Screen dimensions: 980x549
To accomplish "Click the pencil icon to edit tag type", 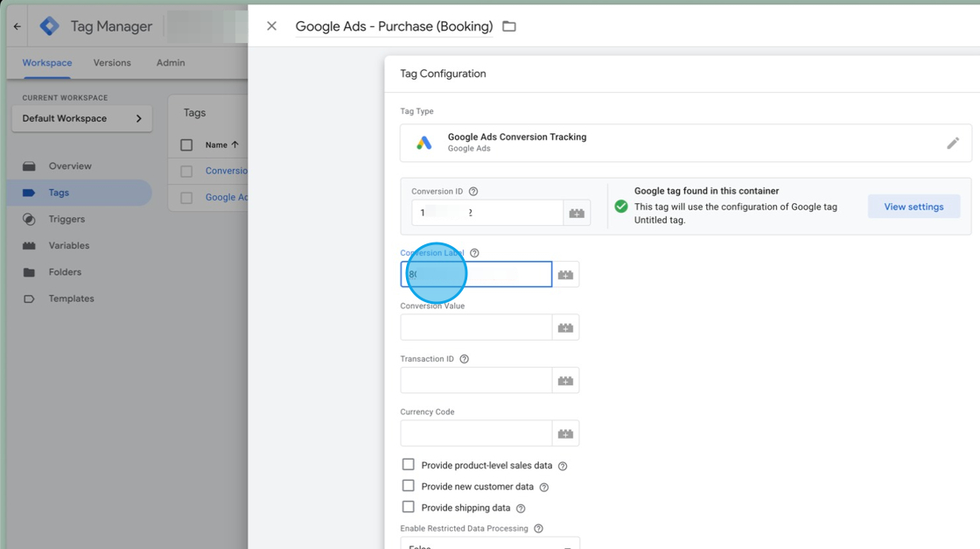I will click(x=953, y=143).
